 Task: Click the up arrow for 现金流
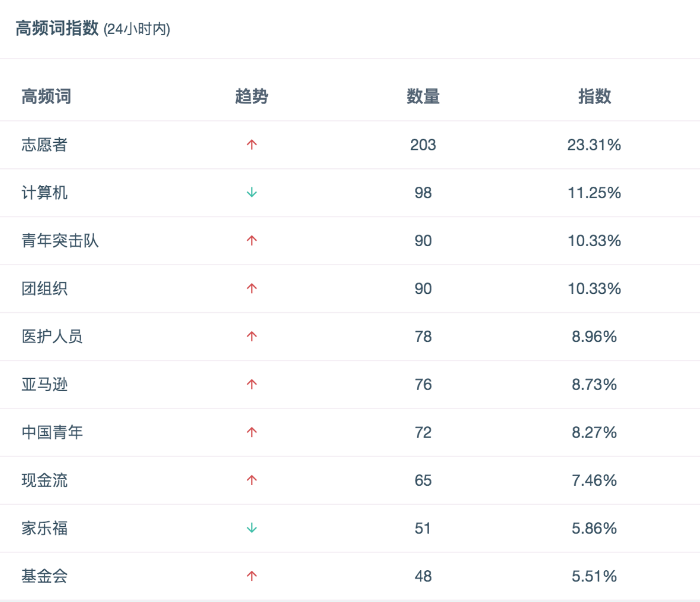(x=252, y=480)
